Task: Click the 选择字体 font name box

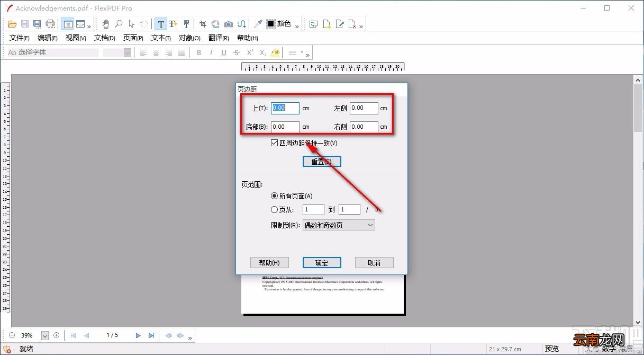Action: (53, 52)
